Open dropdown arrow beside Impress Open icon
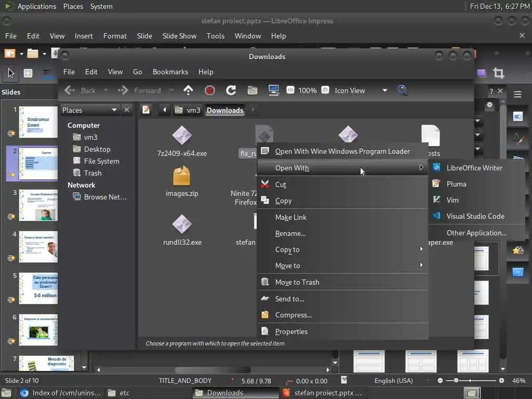The image size is (532, 399). pyautogui.click(x=44, y=54)
